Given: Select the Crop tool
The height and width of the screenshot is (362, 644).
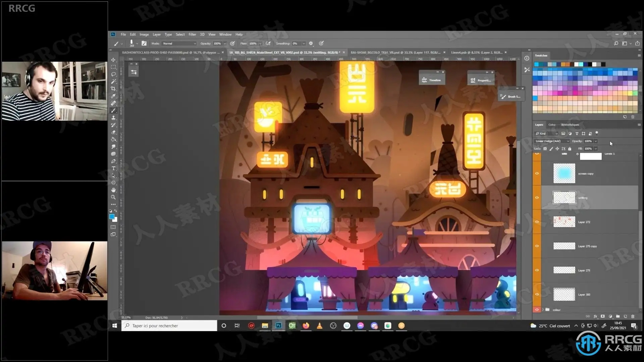Looking at the screenshot, I should [x=113, y=89].
